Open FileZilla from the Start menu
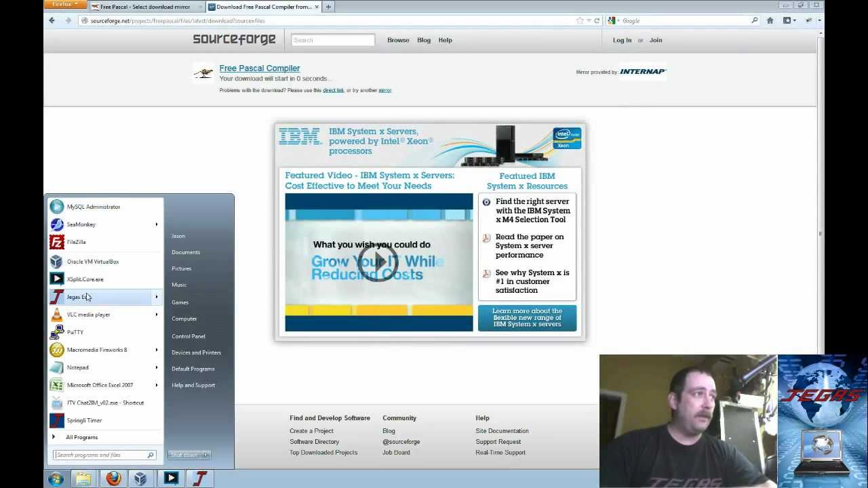The image size is (868, 488). (105, 242)
